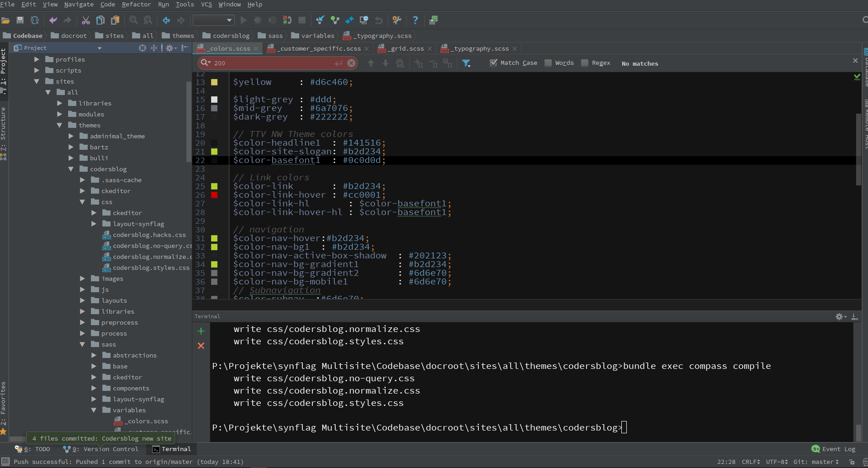Image resolution: width=868 pixels, height=468 pixels.
Task: Open Settings via the wrench icon
Action: [397, 20]
